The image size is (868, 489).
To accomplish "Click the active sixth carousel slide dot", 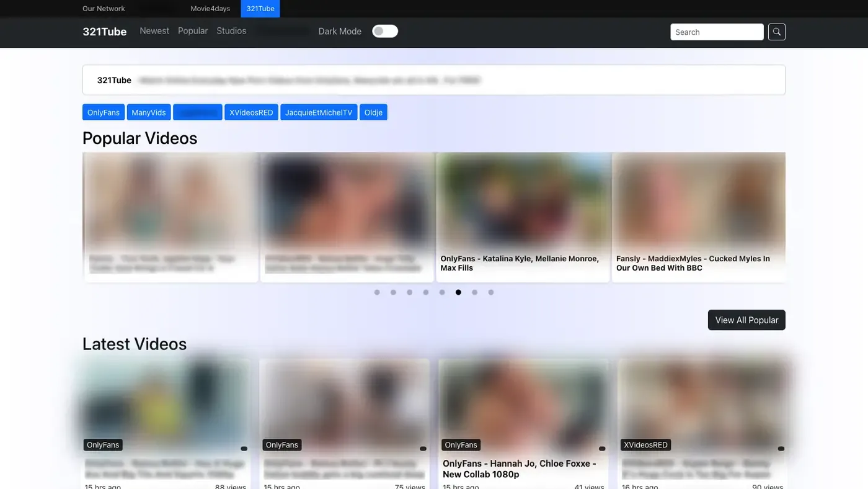I will tap(458, 292).
